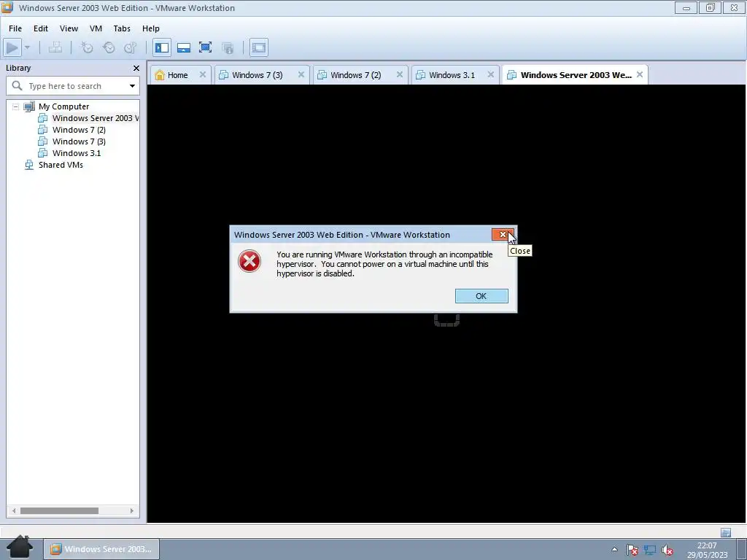
Task: Click the Take Snapshot toolbar icon
Action: point(87,47)
